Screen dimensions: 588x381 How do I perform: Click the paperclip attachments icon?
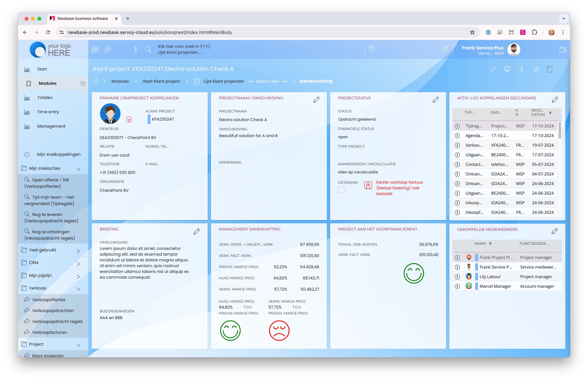click(536, 69)
